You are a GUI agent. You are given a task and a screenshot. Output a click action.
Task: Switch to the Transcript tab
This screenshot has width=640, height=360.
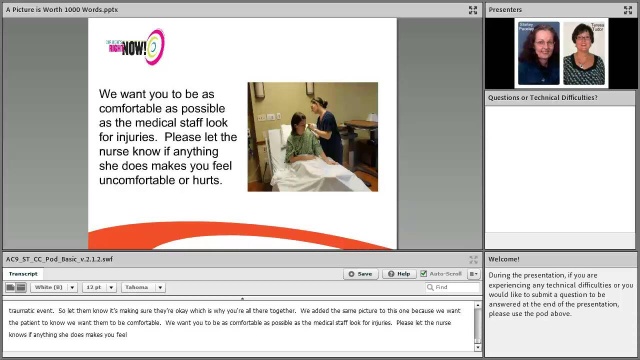coord(23,274)
